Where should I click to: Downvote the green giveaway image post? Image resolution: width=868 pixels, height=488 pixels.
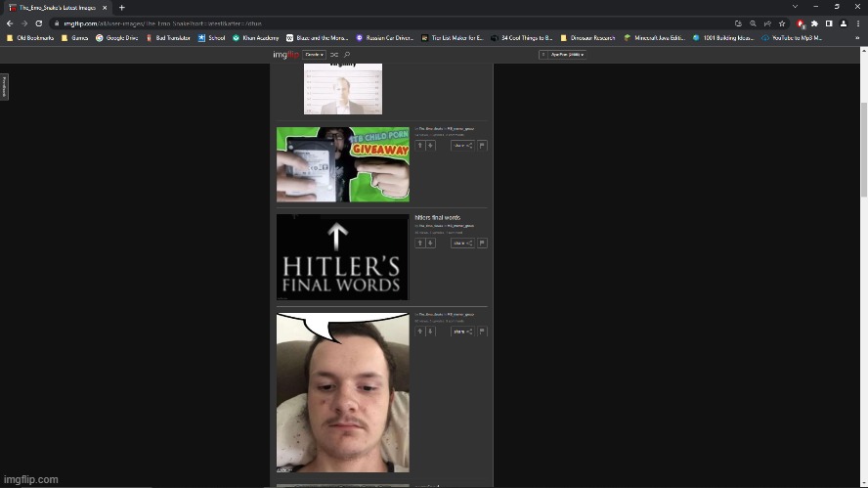click(x=430, y=146)
